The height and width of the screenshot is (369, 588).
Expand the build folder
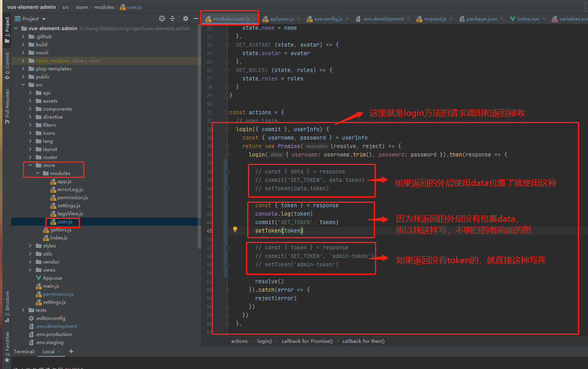click(x=23, y=45)
